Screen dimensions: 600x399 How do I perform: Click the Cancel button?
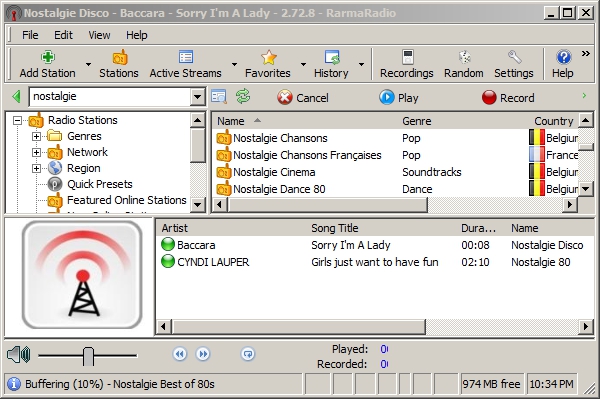pos(303,98)
